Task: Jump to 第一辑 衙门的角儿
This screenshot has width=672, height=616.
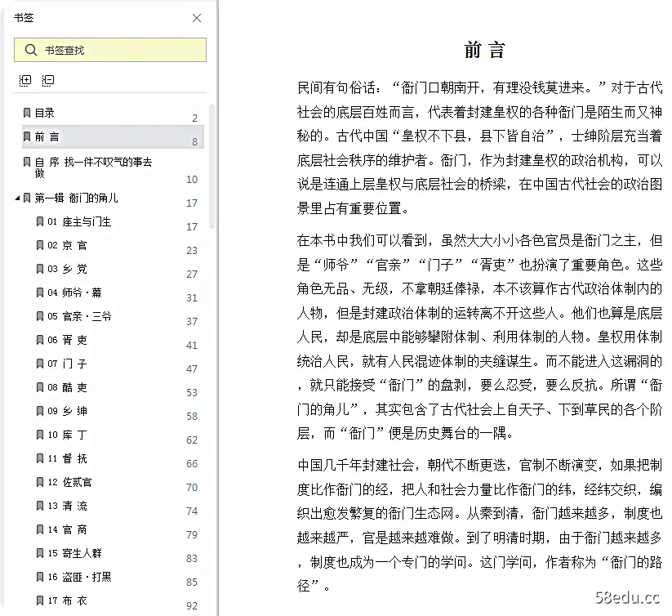Action: coord(76,198)
